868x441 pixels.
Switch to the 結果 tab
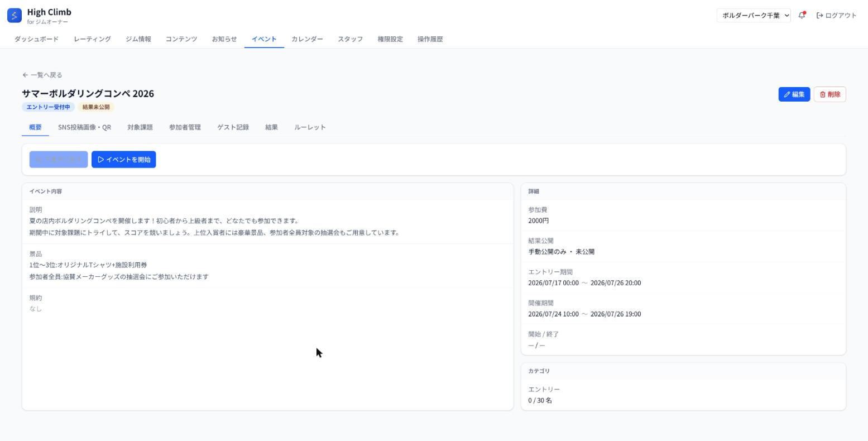271,127
